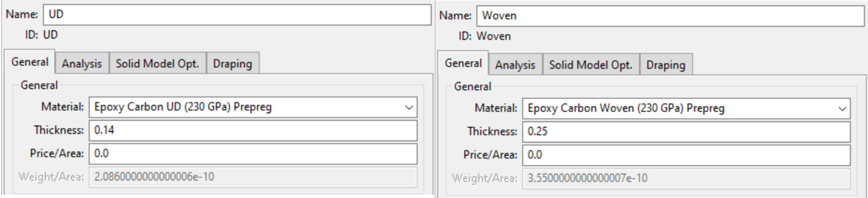Click the ID text reading UD
Image resolution: width=868 pixels, height=198 pixels.
pyautogui.click(x=51, y=35)
